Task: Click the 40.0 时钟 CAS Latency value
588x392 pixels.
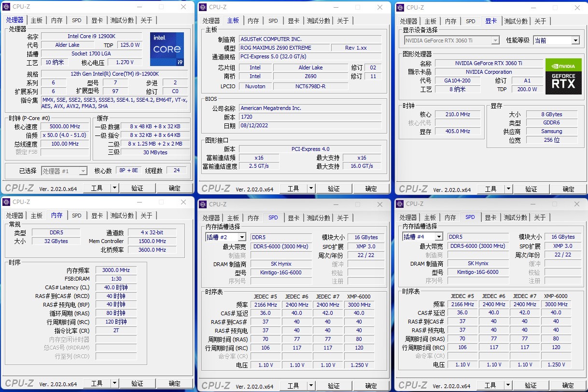Action: click(x=116, y=287)
